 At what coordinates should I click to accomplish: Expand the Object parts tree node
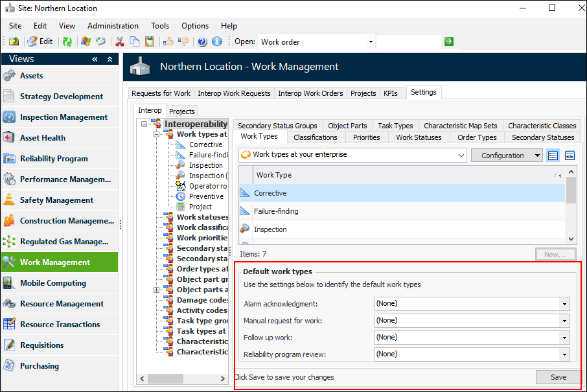pyautogui.click(x=156, y=290)
